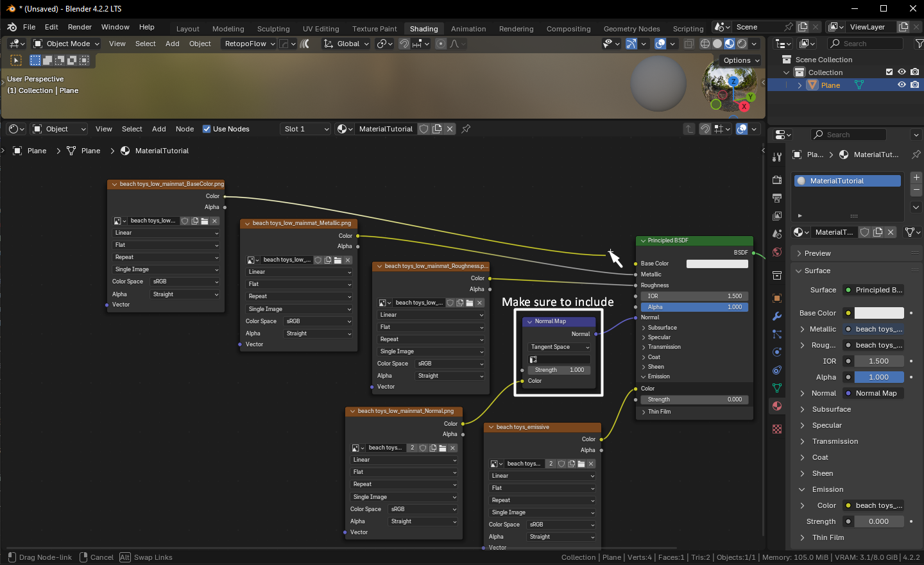Open the Render menu
Screen dimensions: 924x565
pyautogui.click(x=80, y=27)
